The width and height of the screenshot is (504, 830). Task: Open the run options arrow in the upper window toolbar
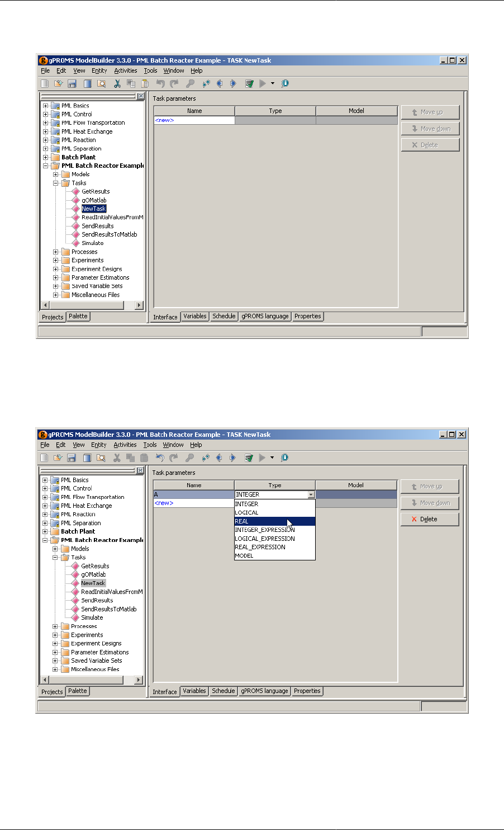pyautogui.click(x=273, y=83)
